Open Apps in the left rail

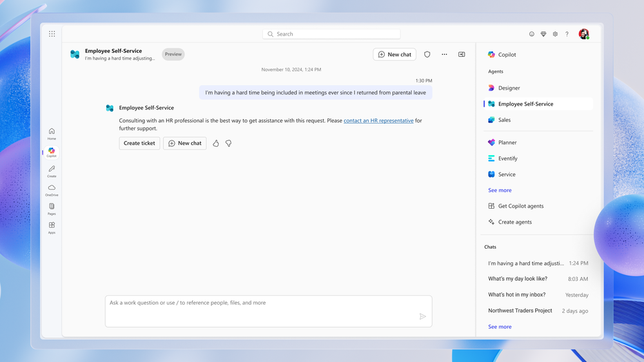tap(52, 228)
